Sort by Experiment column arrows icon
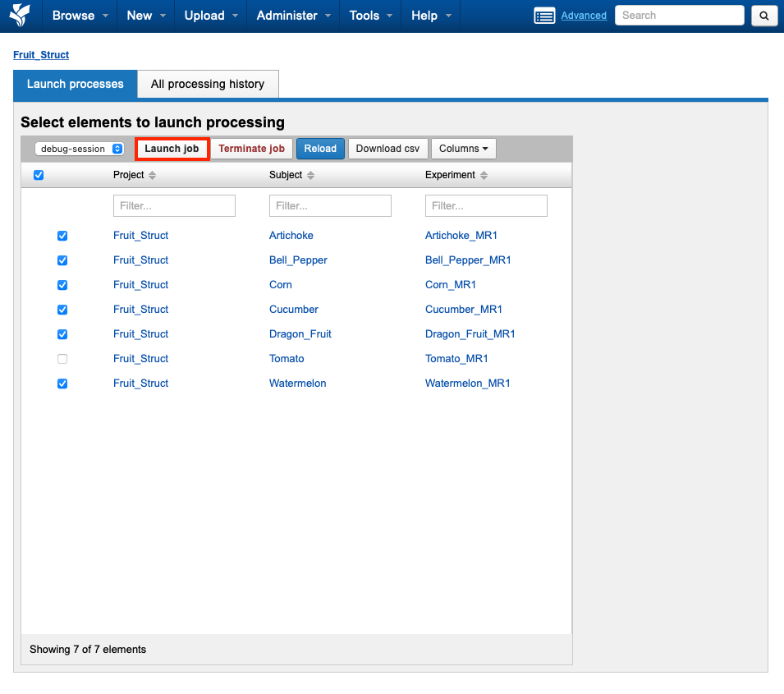Viewport: 784px width, 694px height. point(484,176)
